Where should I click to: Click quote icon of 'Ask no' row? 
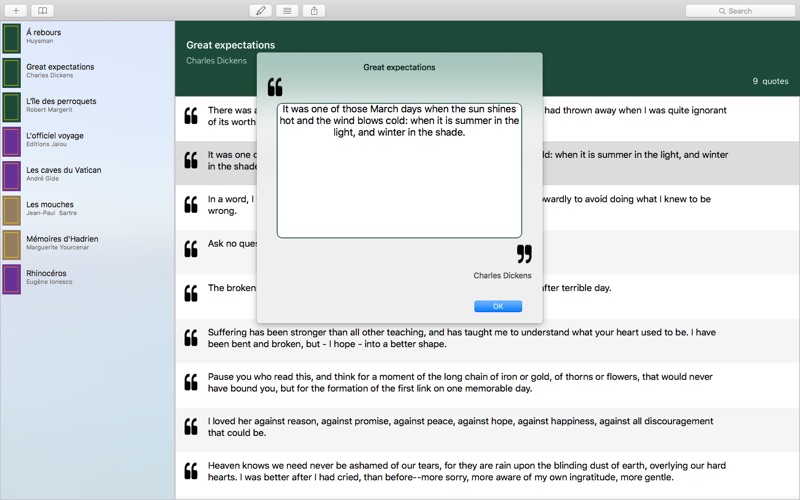pos(191,249)
